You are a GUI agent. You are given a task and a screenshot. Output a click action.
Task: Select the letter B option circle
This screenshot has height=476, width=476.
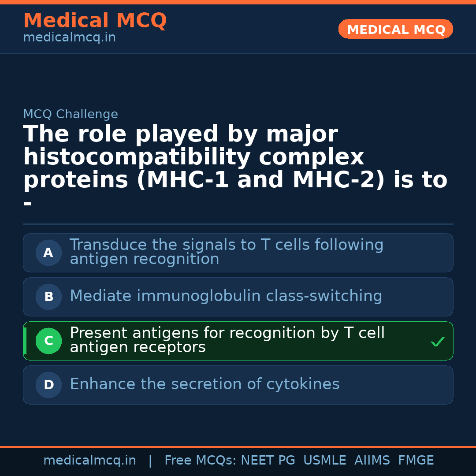click(48, 297)
